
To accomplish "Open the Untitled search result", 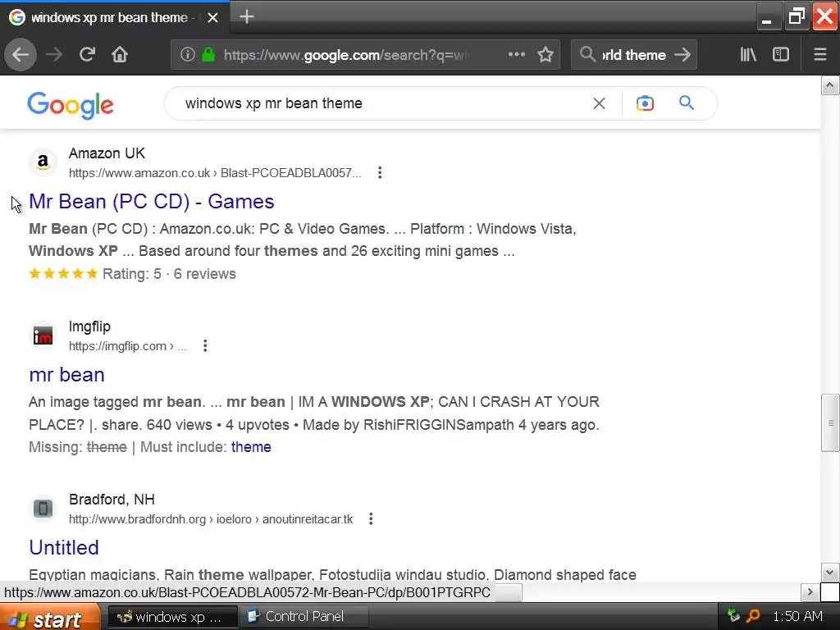I will pyautogui.click(x=64, y=547).
